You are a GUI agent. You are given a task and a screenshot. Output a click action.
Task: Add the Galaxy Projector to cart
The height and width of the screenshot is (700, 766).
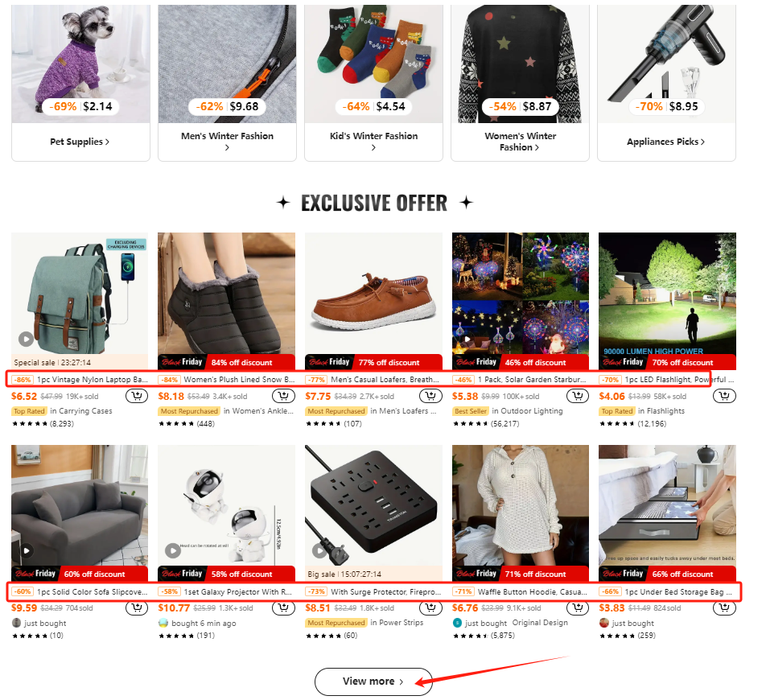[x=283, y=607]
